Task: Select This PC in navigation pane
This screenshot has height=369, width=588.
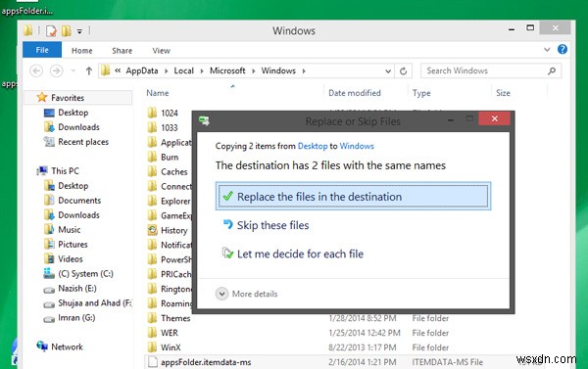Action: click(65, 171)
